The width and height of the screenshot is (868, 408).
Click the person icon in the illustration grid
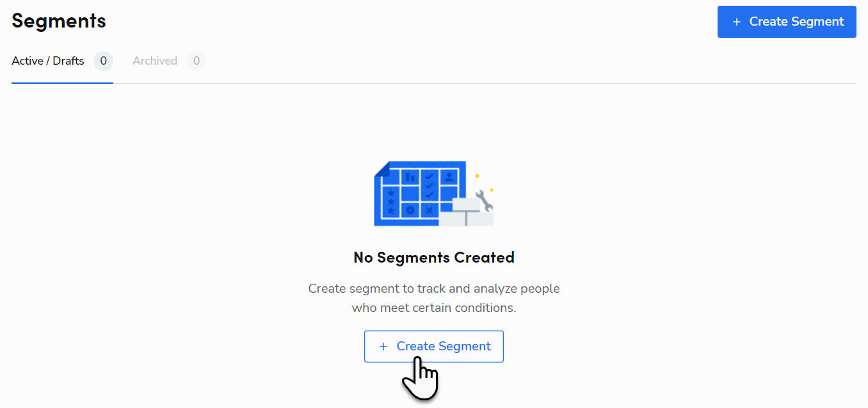449,177
